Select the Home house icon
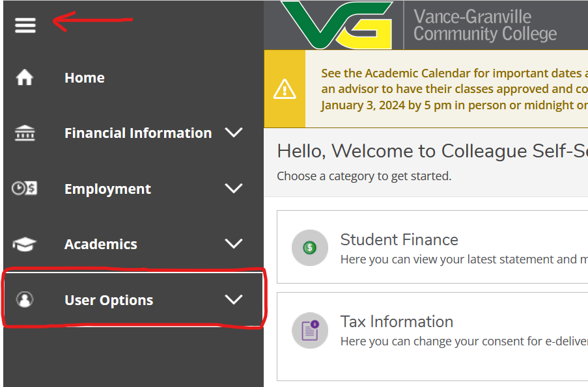Image resolution: width=588 pixels, height=387 pixels. tap(24, 76)
